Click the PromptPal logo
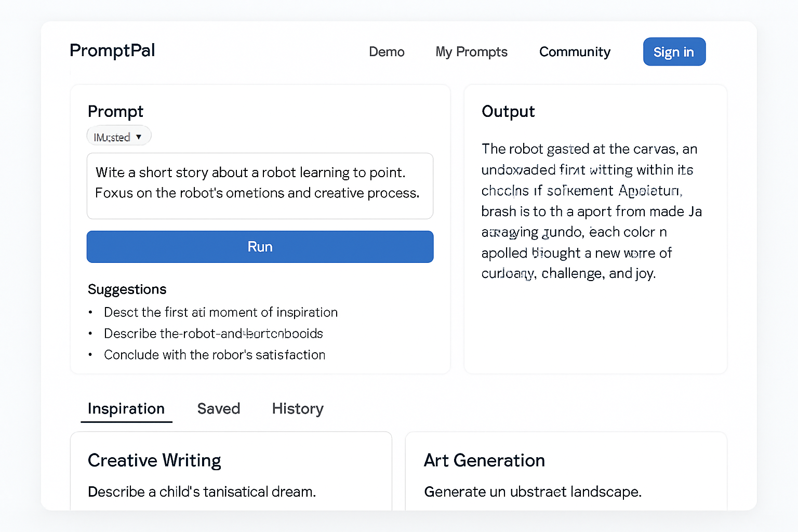This screenshot has width=798, height=532. 112,51
